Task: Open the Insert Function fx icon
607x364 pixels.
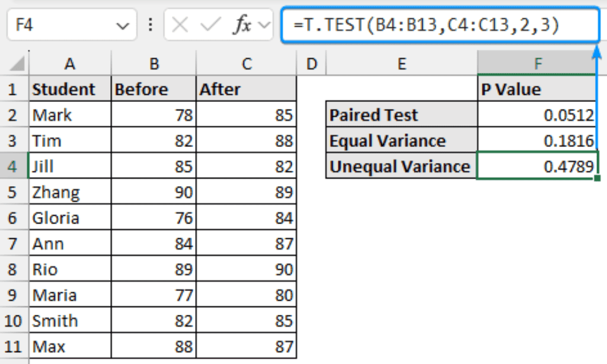Action: 241,25
